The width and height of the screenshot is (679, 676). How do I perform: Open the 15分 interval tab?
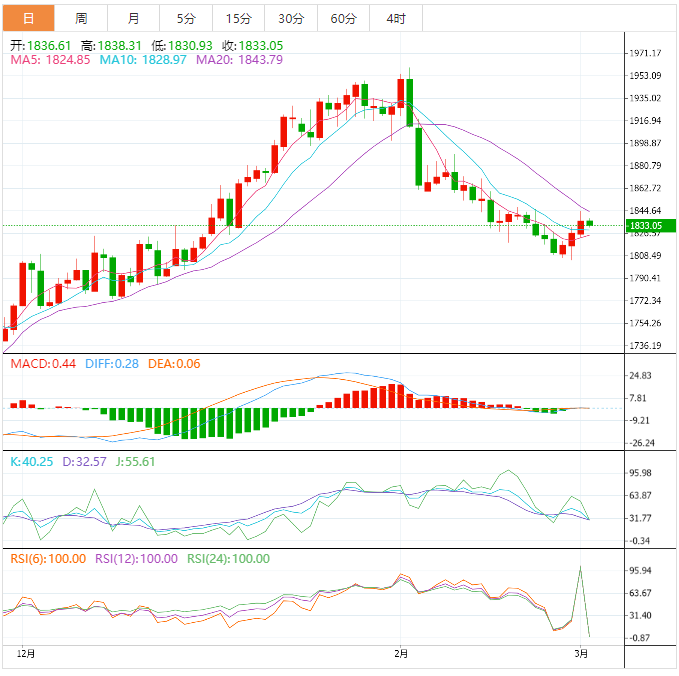click(x=239, y=19)
